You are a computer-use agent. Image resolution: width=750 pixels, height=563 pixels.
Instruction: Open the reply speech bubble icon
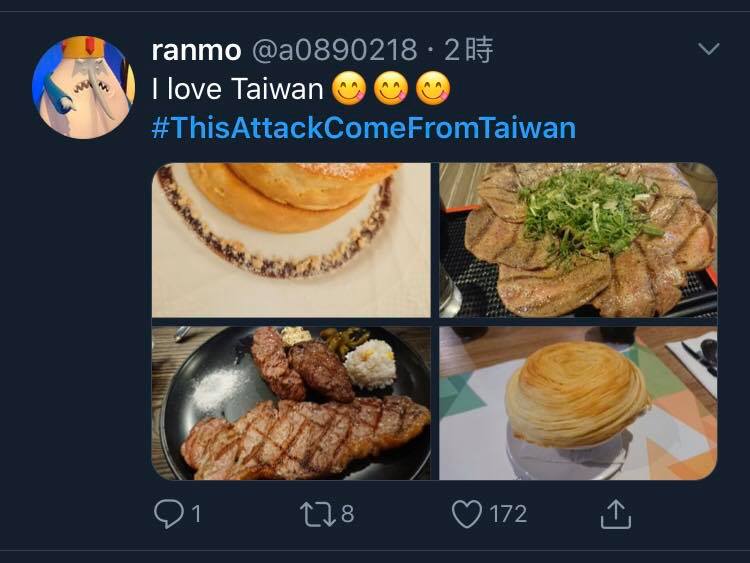click(168, 514)
